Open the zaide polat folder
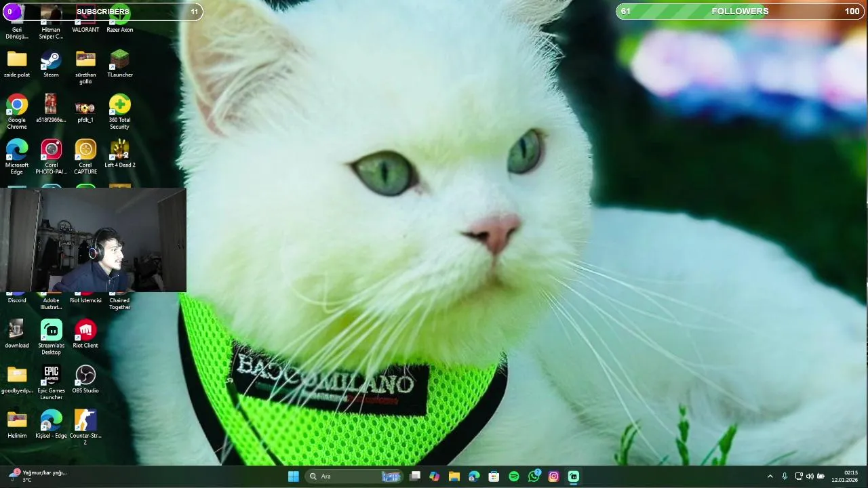868x488 pixels. point(17,64)
